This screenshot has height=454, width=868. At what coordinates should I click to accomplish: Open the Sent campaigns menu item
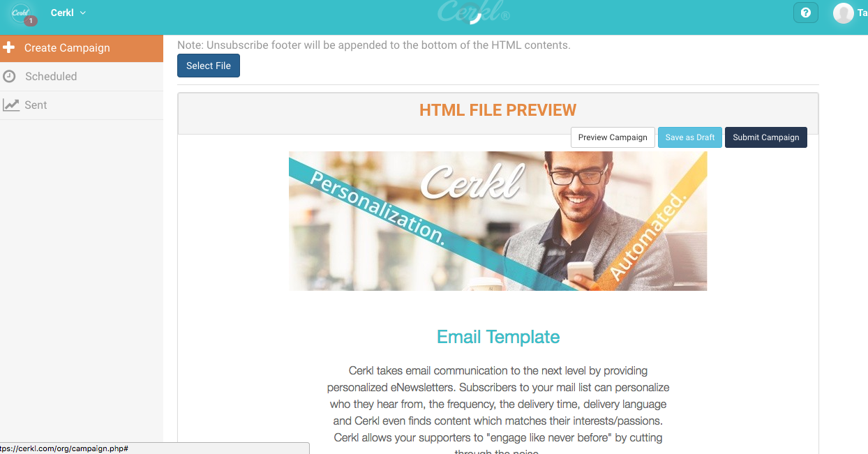82,105
